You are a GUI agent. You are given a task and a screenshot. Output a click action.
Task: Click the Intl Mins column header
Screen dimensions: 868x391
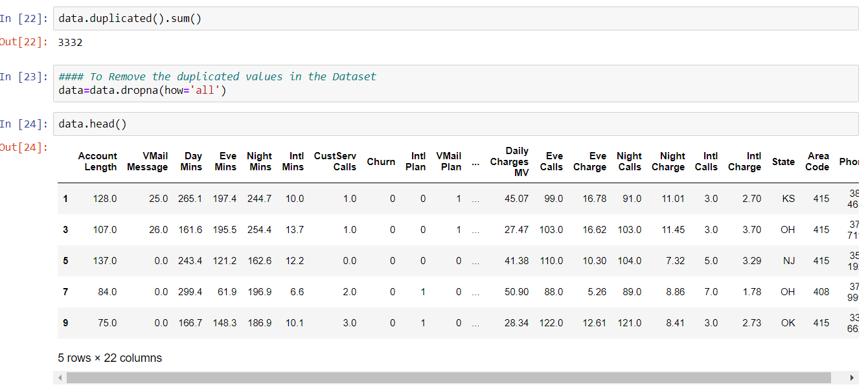tap(293, 161)
